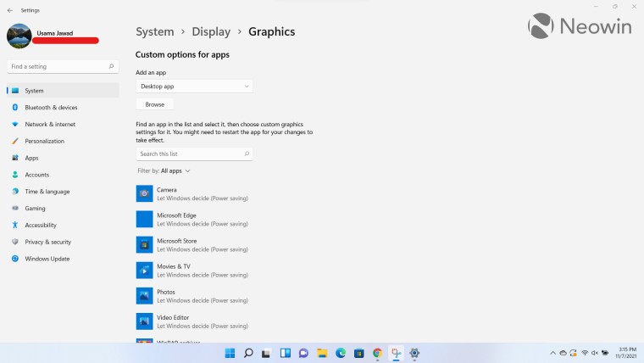Viewport: 644px width, 363px height.
Task: Select the Movies & TV app icon
Action: coord(145,270)
